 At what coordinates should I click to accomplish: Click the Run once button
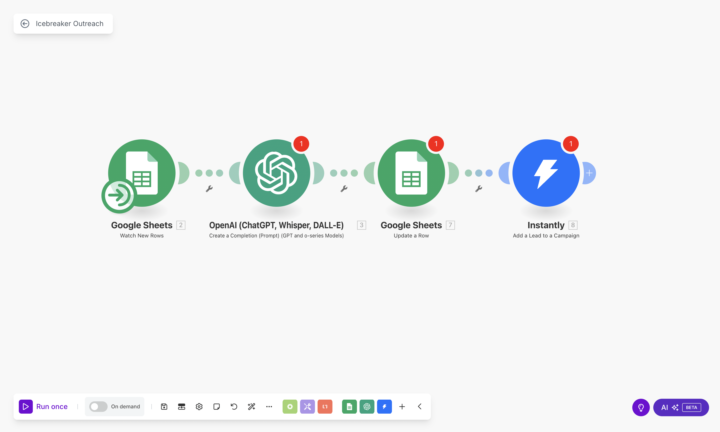click(x=43, y=407)
